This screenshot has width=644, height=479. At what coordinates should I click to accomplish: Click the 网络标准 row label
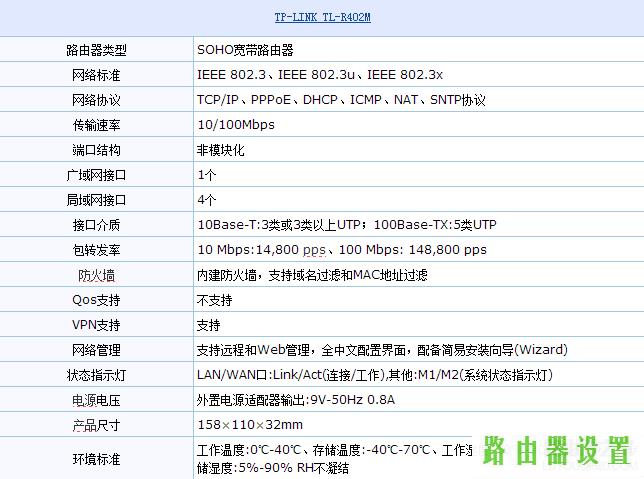[x=96, y=75]
